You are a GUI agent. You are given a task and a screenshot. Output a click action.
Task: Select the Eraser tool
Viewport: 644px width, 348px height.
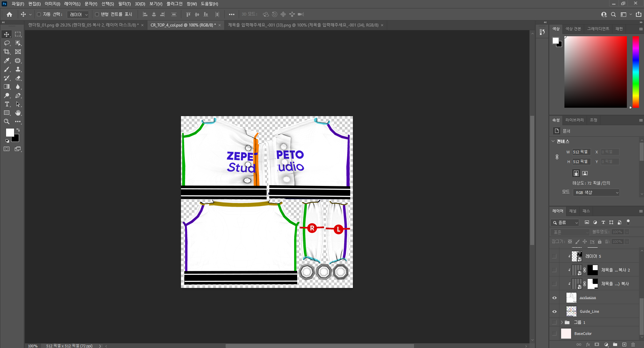(x=18, y=78)
